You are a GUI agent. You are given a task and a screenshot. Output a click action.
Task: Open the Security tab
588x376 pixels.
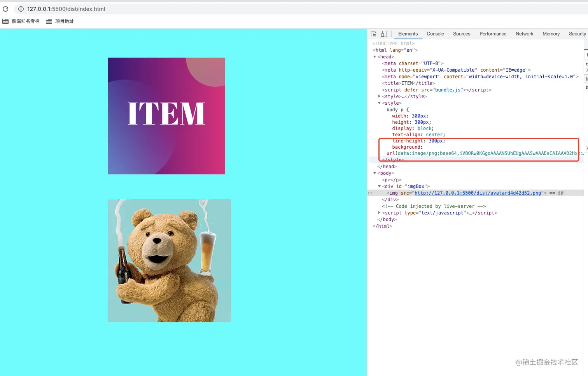tap(577, 34)
